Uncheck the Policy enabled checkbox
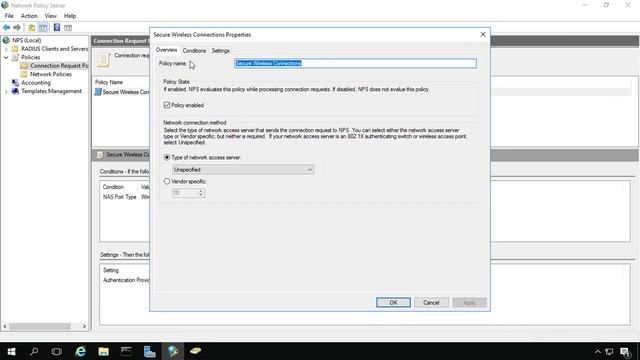The image size is (640, 360). coord(167,105)
